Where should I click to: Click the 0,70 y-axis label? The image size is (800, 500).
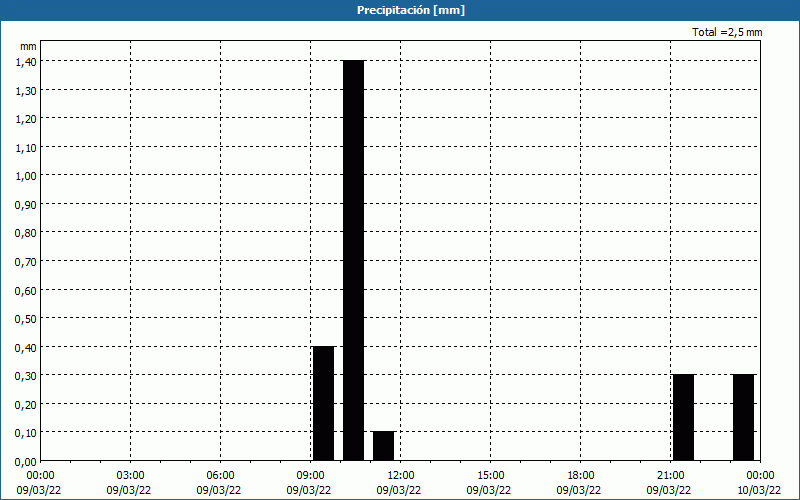[26, 262]
